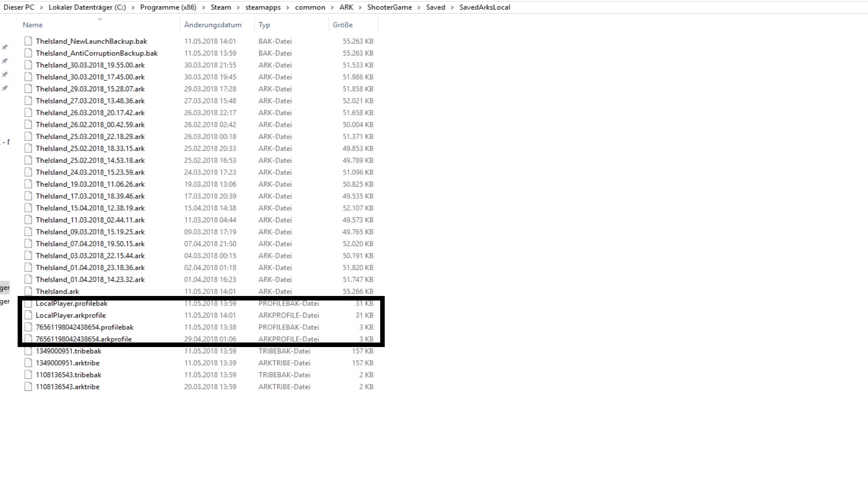Image resolution: width=868 pixels, height=488 pixels.
Task: Expand the chevron after ARK in breadcrumb
Action: [360, 8]
